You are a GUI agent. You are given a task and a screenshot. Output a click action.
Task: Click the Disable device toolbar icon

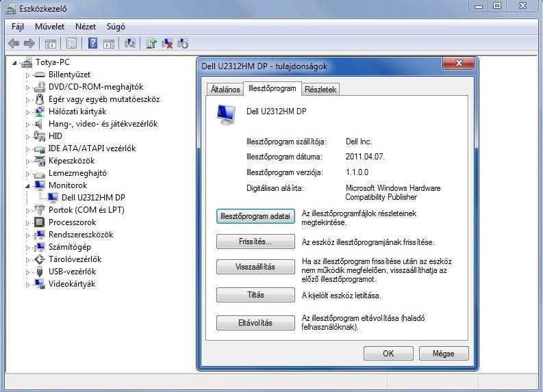183,44
